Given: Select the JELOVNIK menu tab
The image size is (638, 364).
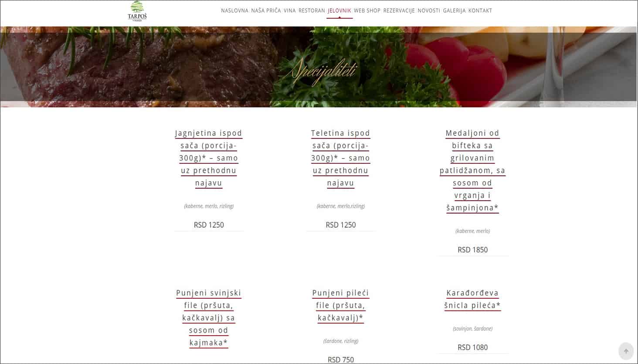Looking at the screenshot, I should (339, 10).
